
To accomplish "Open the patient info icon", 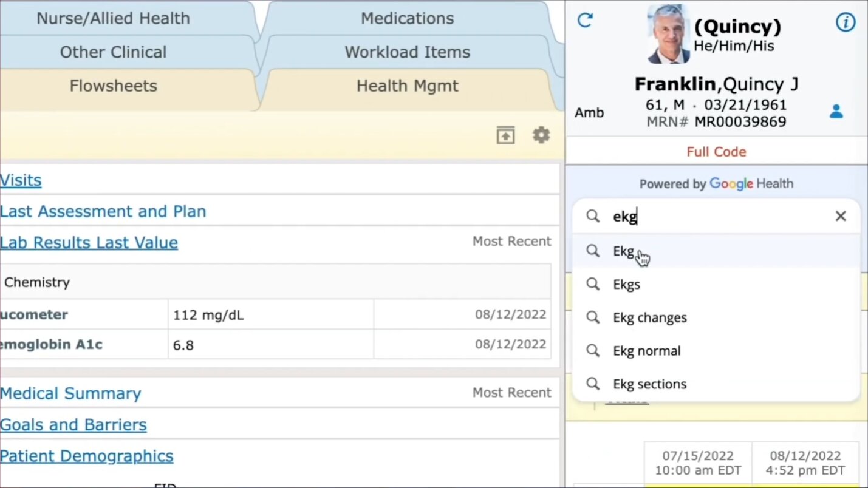I will click(846, 22).
